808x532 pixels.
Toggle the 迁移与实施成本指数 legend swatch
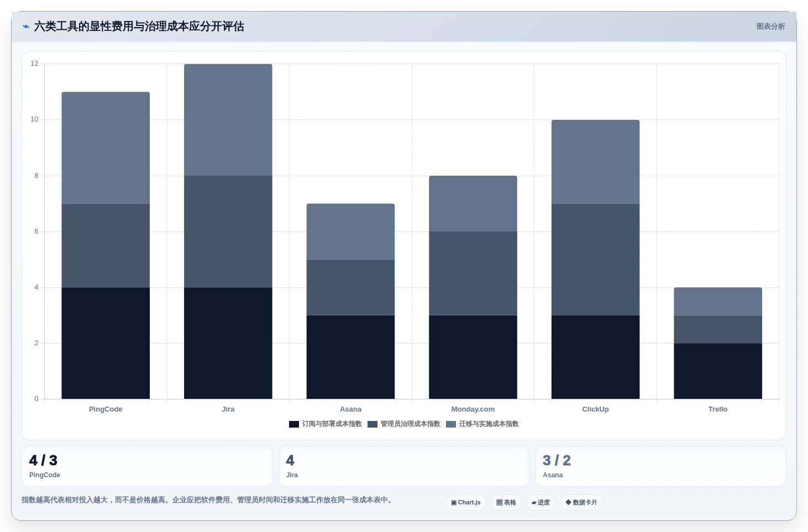pyautogui.click(x=451, y=424)
